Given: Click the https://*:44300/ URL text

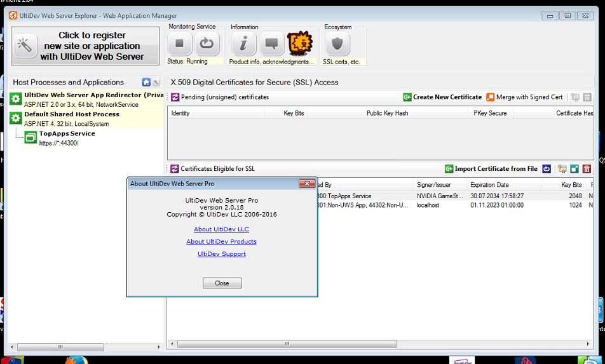Looking at the screenshot, I should 58,143.
